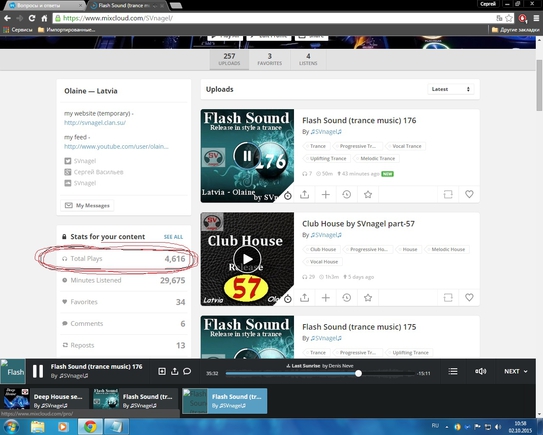Click add-to-playlist icon in player bar
Screen dimensions: 543x435
pos(162,371)
